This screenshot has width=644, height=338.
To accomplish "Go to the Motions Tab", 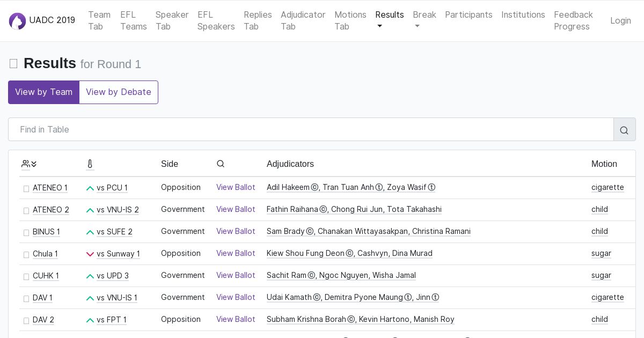I will click(350, 20).
